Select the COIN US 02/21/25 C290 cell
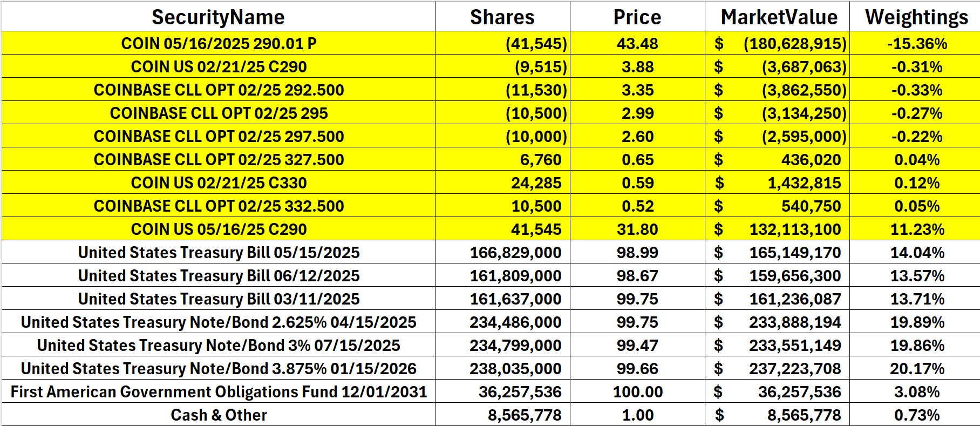 point(219,66)
